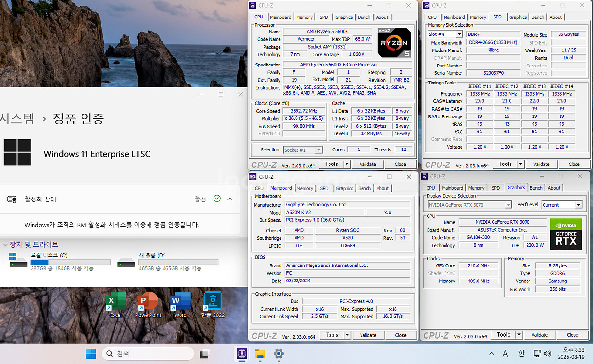Open the Excel desktop shortcut

115,305
